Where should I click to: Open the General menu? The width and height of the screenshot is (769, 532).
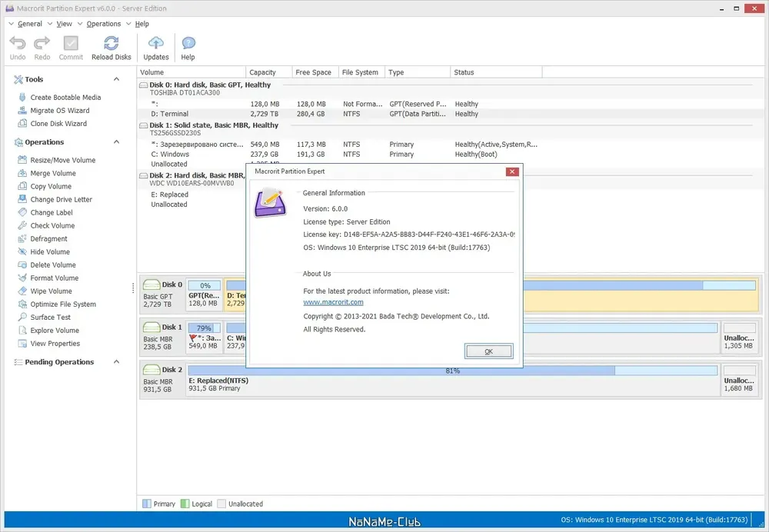(x=29, y=24)
